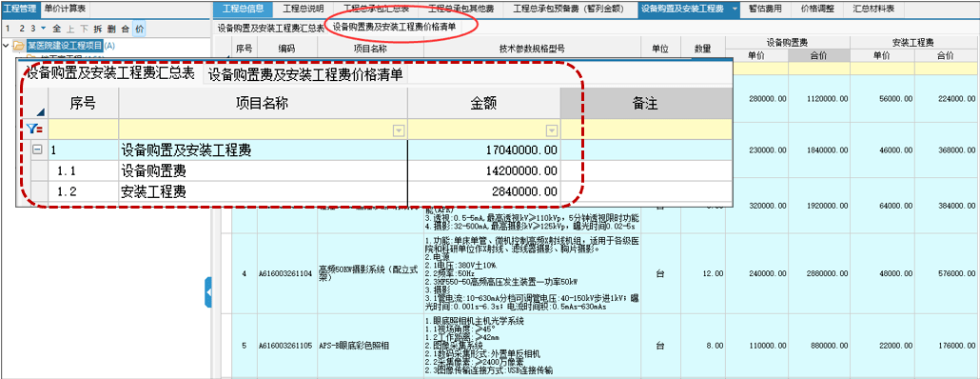Collapse row 1 设备购置及安装工程费 with minus box
980x379 pixels.
pos(37,150)
